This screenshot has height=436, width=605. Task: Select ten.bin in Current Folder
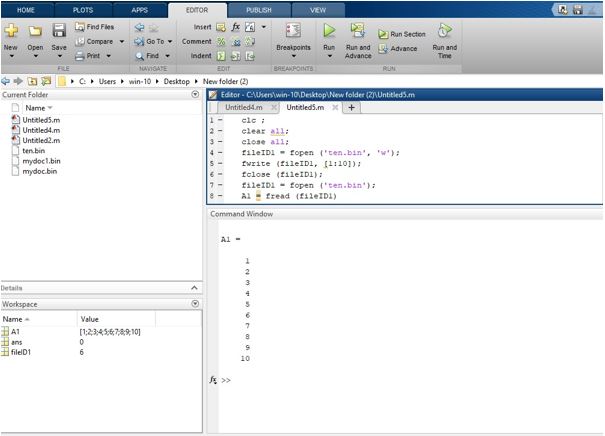[35, 151]
